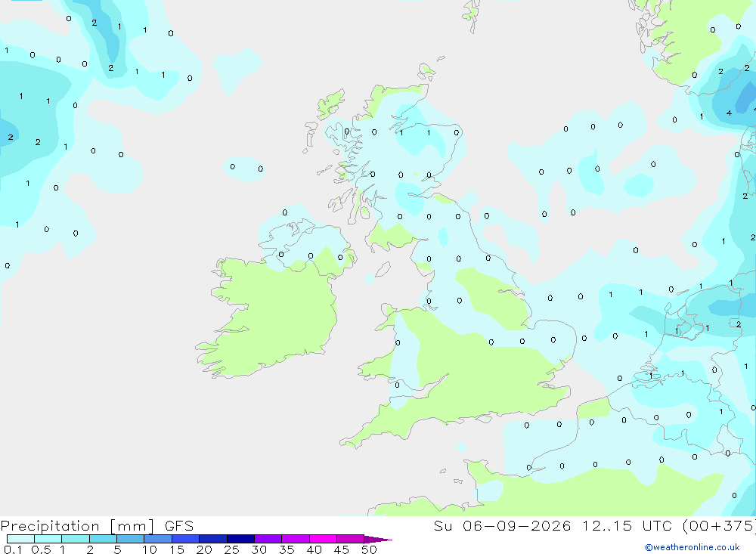Click the '15' legend scale label
The height and width of the screenshot is (554, 756).
click(x=177, y=549)
